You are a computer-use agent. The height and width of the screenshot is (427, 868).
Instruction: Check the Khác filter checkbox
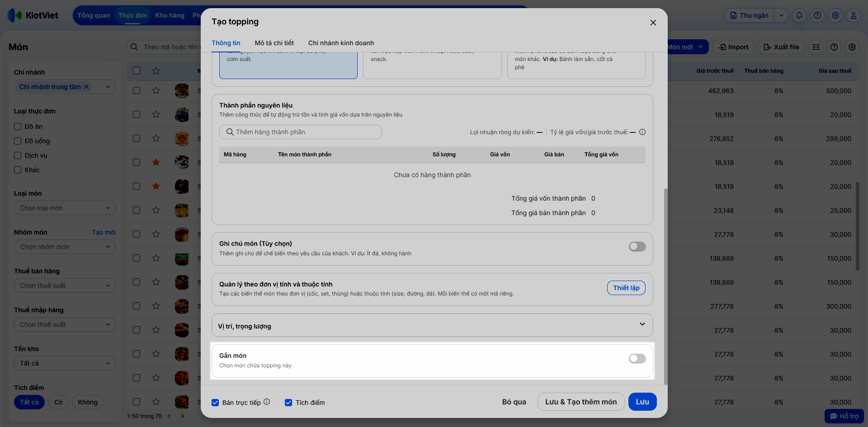18,170
